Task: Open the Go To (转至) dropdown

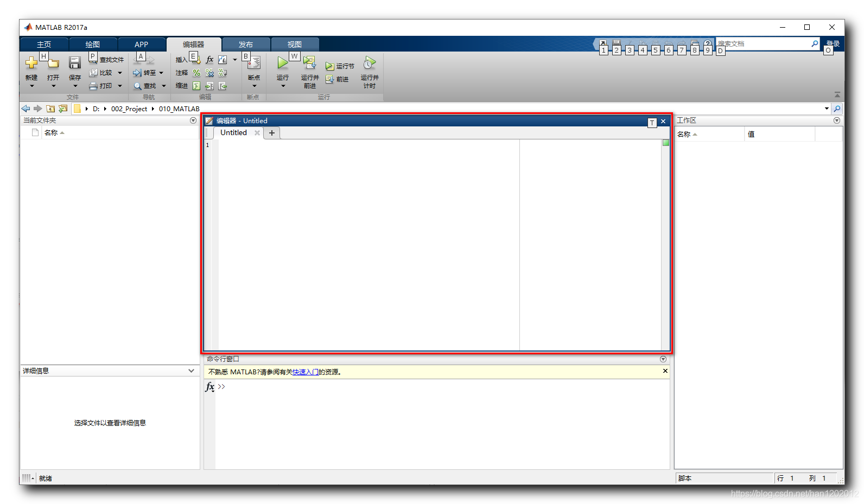Action: point(161,73)
